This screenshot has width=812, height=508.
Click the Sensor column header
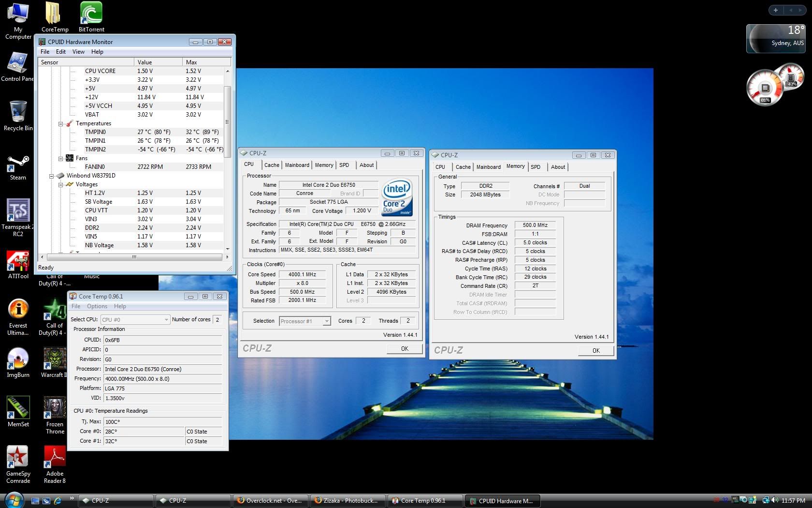[x=86, y=62]
